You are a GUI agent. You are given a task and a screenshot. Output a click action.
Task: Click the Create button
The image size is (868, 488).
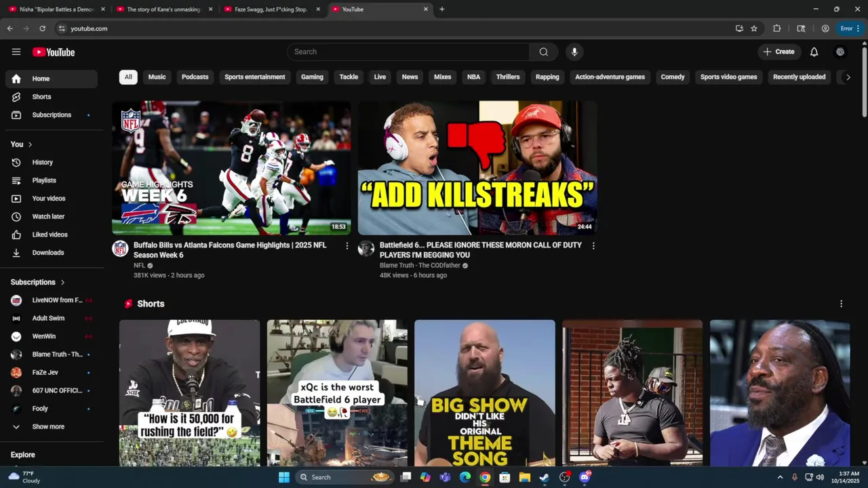pyautogui.click(x=778, y=52)
